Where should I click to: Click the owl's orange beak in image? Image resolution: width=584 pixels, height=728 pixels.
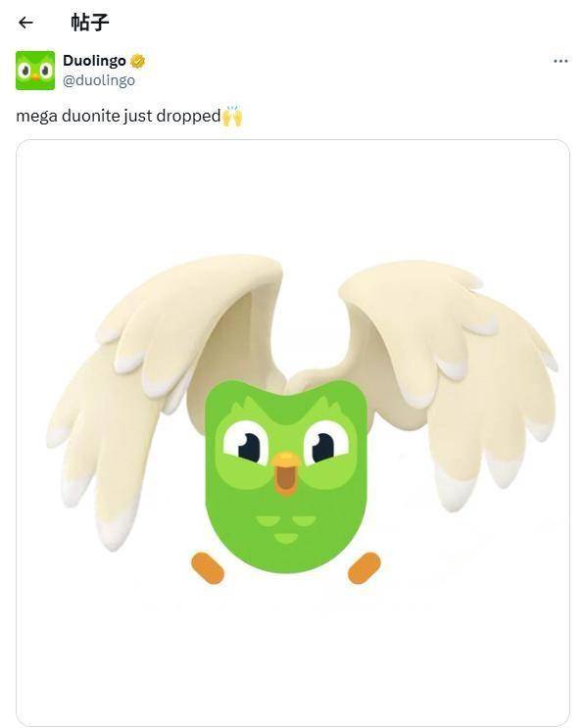285,472
